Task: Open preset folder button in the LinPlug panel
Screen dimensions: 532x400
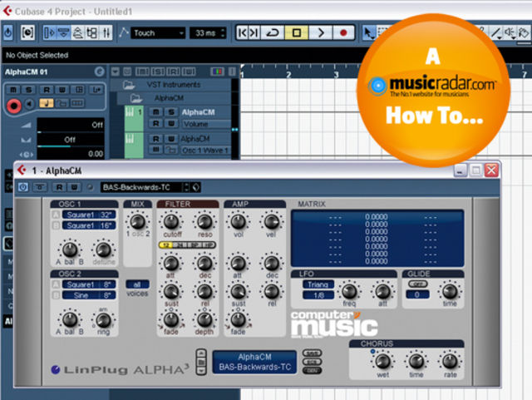Action: click(x=201, y=362)
